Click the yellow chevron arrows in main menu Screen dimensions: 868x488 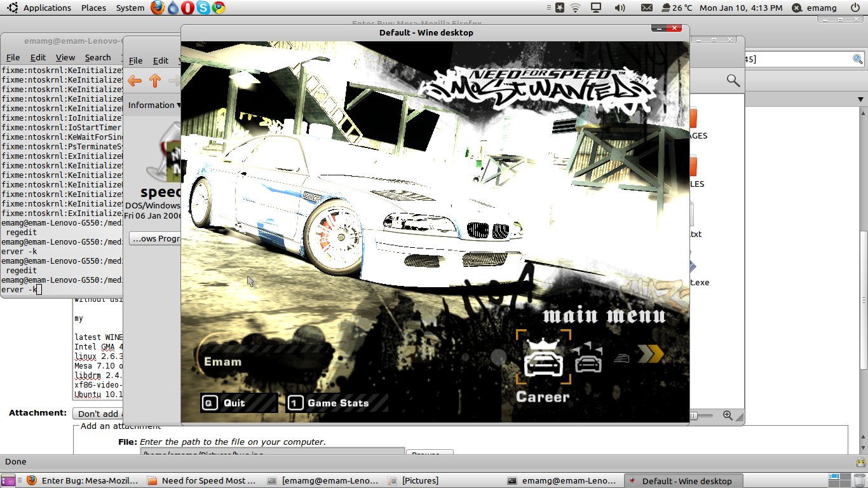pos(651,355)
